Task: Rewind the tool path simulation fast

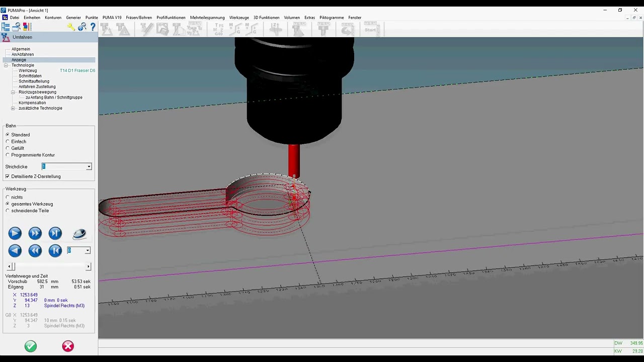Action: pos(35,250)
